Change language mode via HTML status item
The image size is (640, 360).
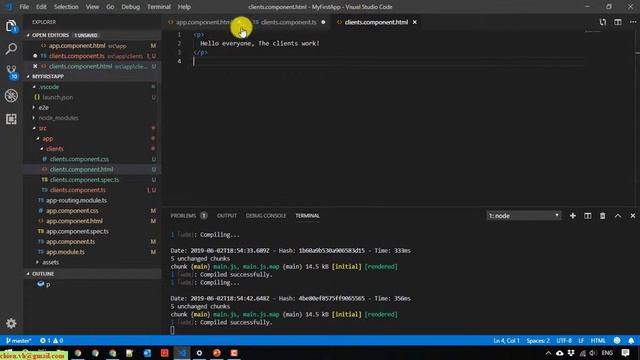point(598,340)
